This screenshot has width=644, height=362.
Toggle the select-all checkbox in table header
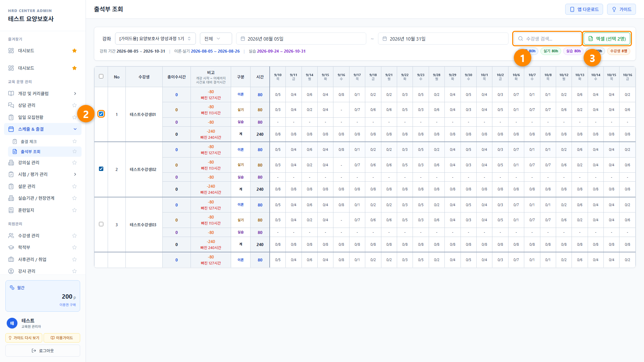(101, 76)
